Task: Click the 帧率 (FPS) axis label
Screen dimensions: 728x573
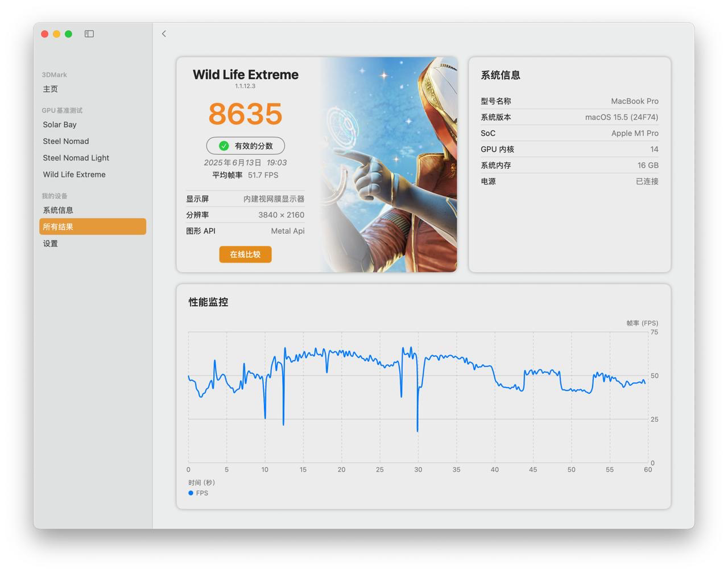Action: pyautogui.click(x=643, y=323)
